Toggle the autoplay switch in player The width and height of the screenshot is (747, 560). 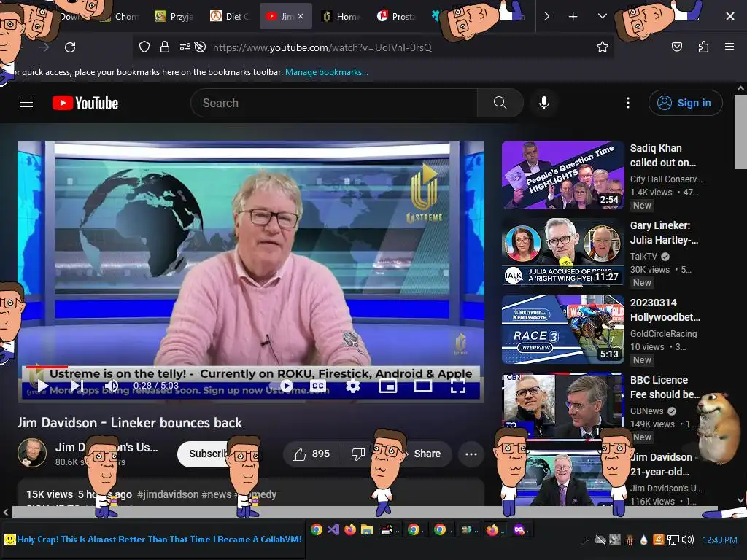(282, 386)
